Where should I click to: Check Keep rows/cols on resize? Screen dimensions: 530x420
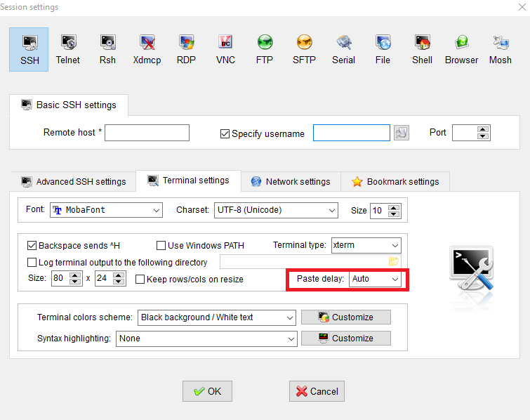140,280
